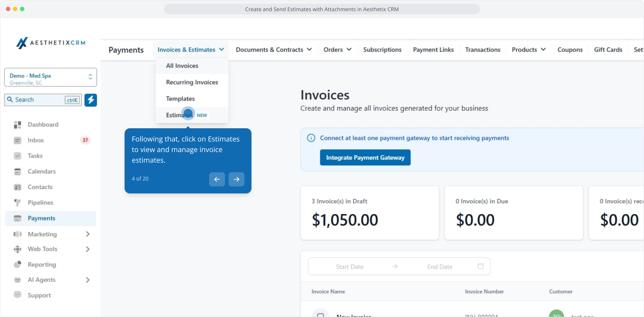Click the next arrow in tour tooltip
Screen dimensions: 644x317
click(237, 179)
